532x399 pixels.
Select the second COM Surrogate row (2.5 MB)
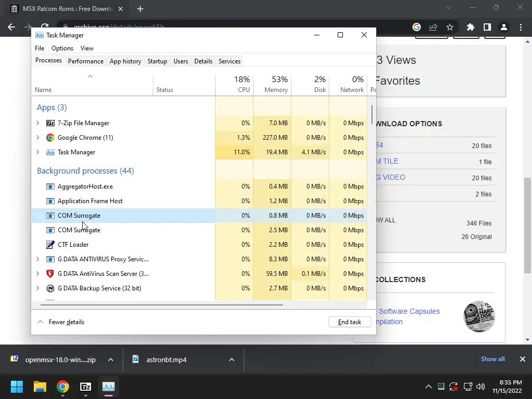click(x=199, y=230)
